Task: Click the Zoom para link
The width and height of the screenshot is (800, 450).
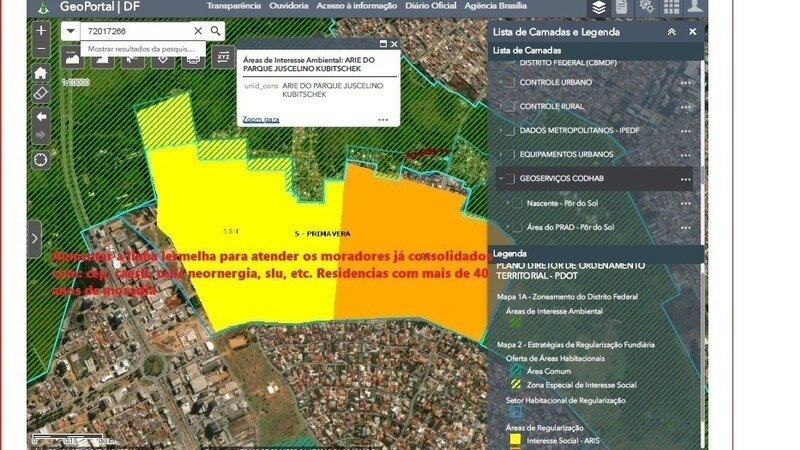Action: [261, 119]
